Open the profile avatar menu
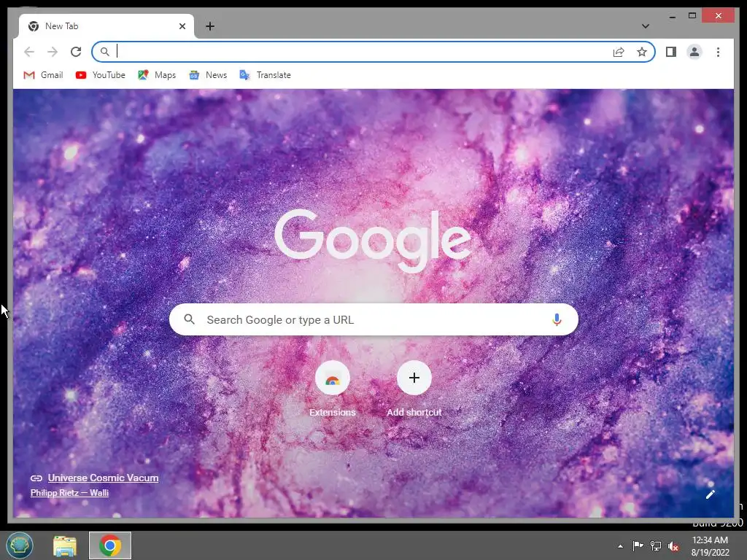747x560 pixels. [694, 52]
